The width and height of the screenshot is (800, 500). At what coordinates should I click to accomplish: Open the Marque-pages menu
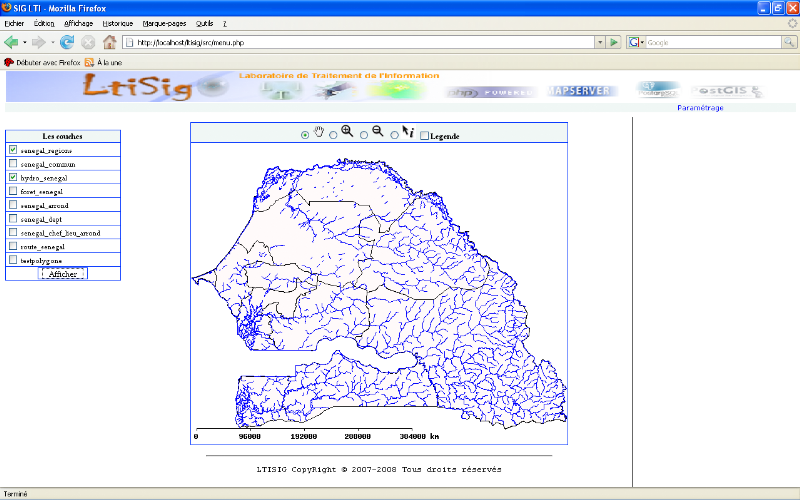[163, 22]
